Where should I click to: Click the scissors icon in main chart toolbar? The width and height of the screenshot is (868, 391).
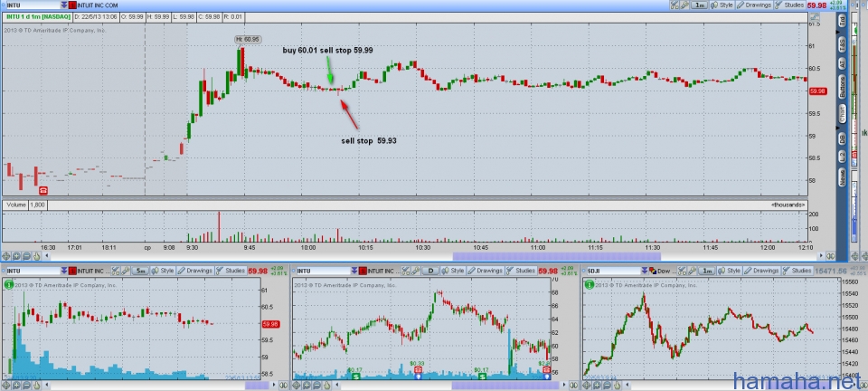click(675, 5)
